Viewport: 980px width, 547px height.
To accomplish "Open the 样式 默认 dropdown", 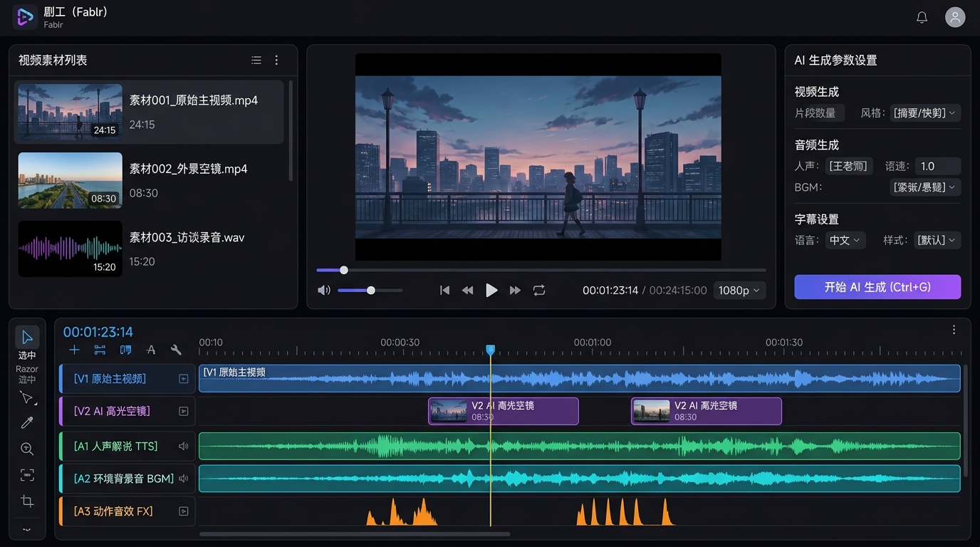I will 937,240.
